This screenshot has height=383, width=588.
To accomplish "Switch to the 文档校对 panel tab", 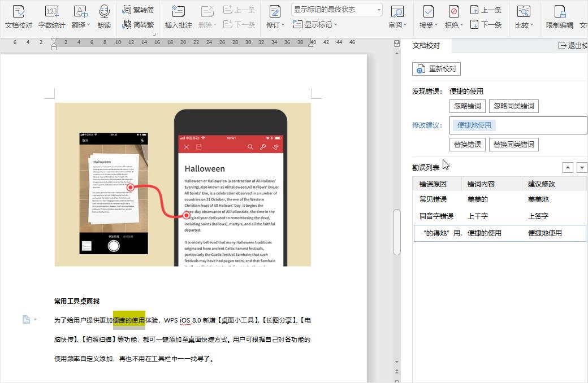I will coord(426,45).
